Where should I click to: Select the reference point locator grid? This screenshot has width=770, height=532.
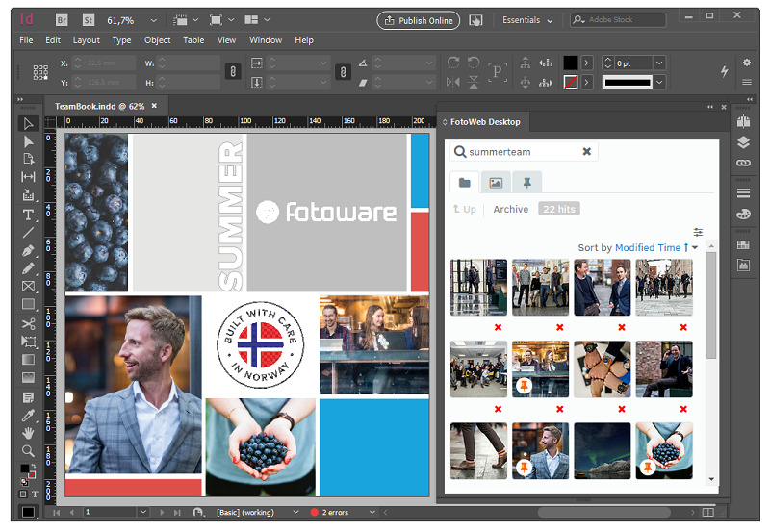[40, 72]
